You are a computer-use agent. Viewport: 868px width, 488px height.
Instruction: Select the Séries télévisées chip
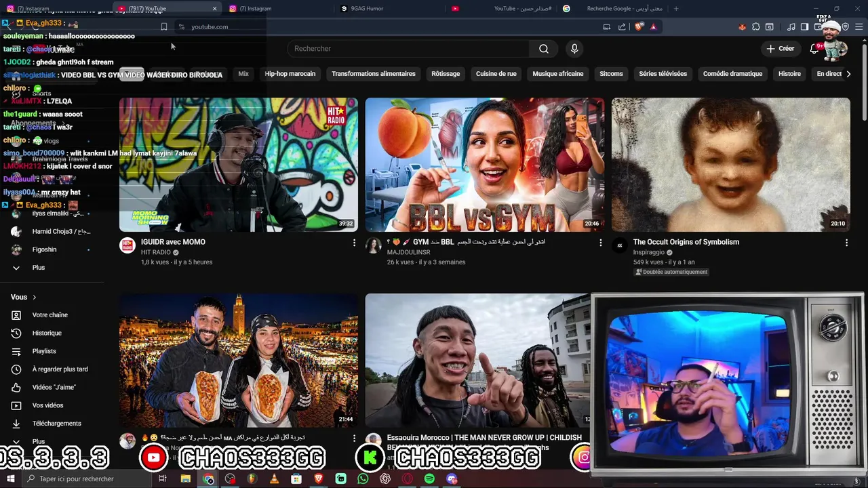(663, 74)
